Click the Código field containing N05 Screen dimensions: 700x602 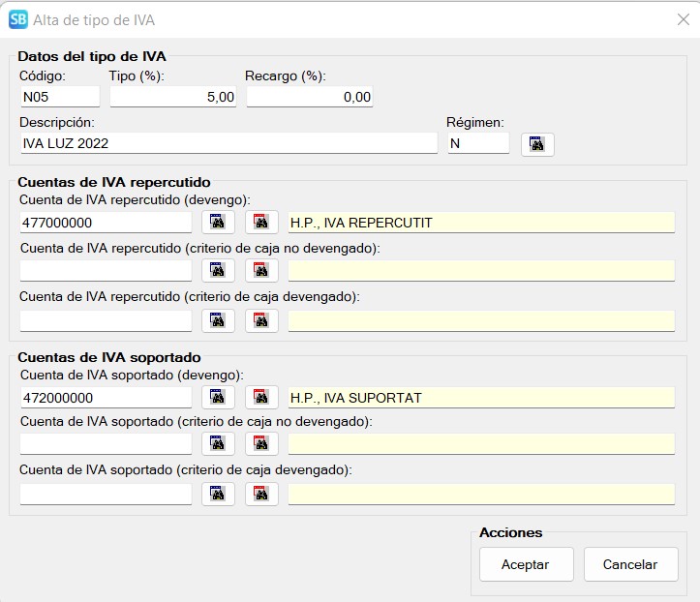tap(59, 97)
